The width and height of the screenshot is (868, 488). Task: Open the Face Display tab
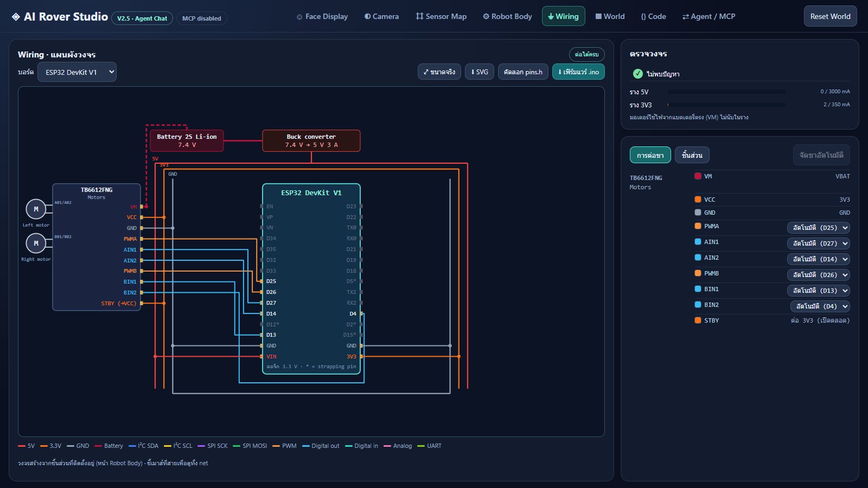tap(322, 16)
